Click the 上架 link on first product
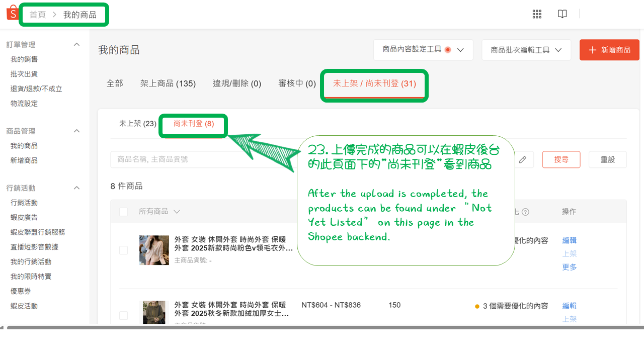The image size is (644, 362). click(x=569, y=253)
